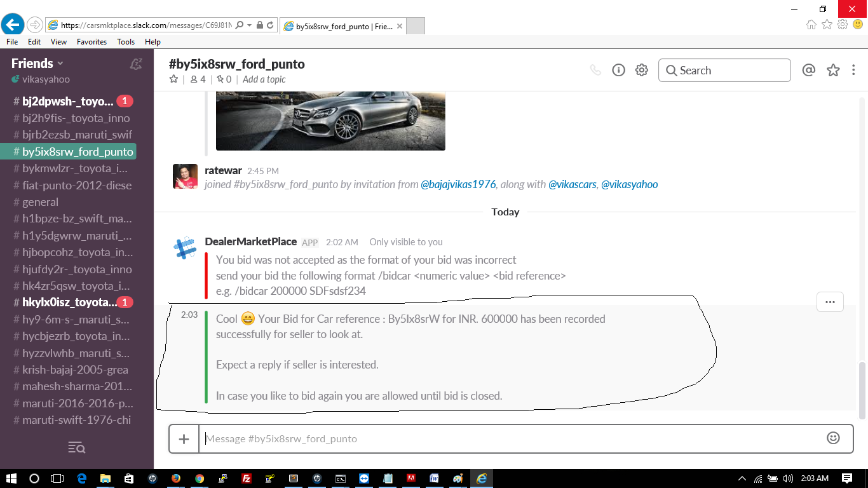Open browser favorites star icon

click(827, 25)
